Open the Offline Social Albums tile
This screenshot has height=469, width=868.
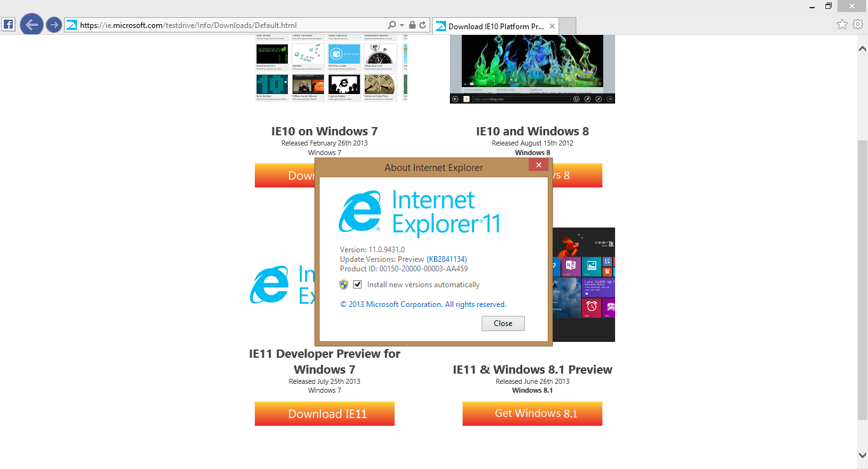(308, 88)
